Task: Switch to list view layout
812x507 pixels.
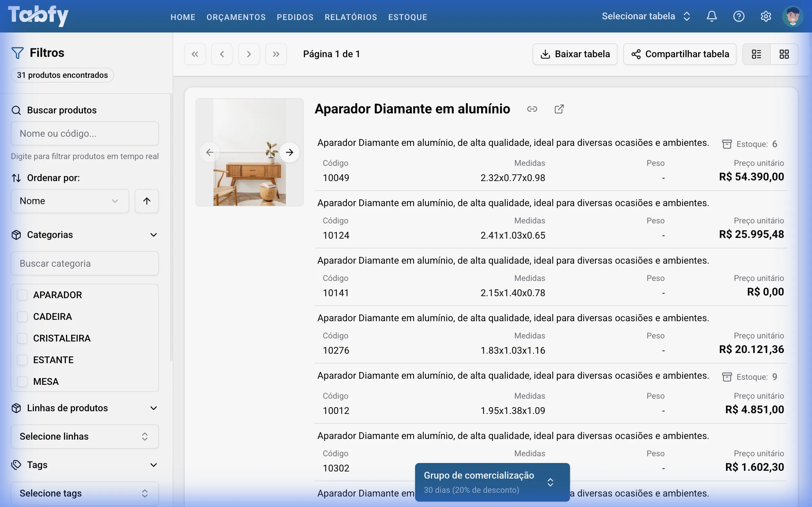Action: pyautogui.click(x=756, y=54)
